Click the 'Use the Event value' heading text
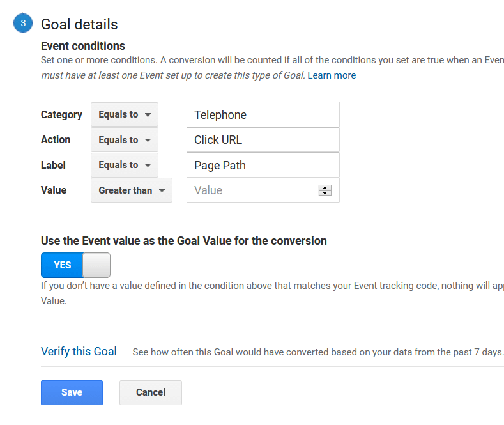Viewport: 504px width, 425px height. pos(184,241)
